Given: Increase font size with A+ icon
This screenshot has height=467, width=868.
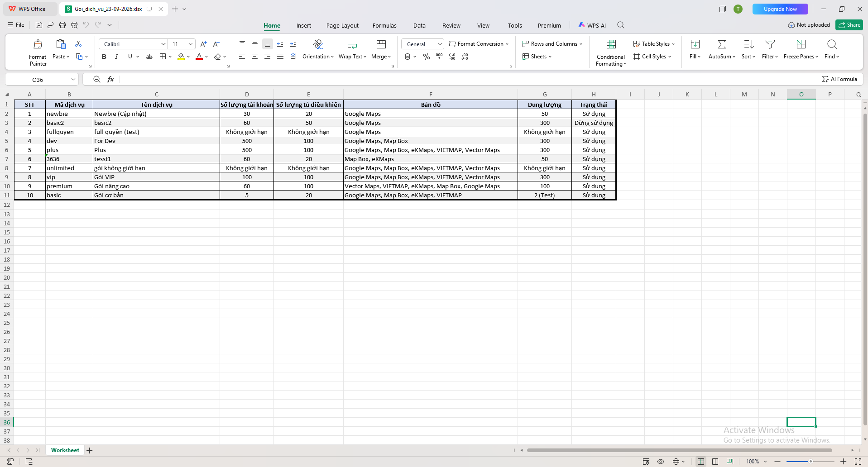Looking at the screenshot, I should pos(204,44).
